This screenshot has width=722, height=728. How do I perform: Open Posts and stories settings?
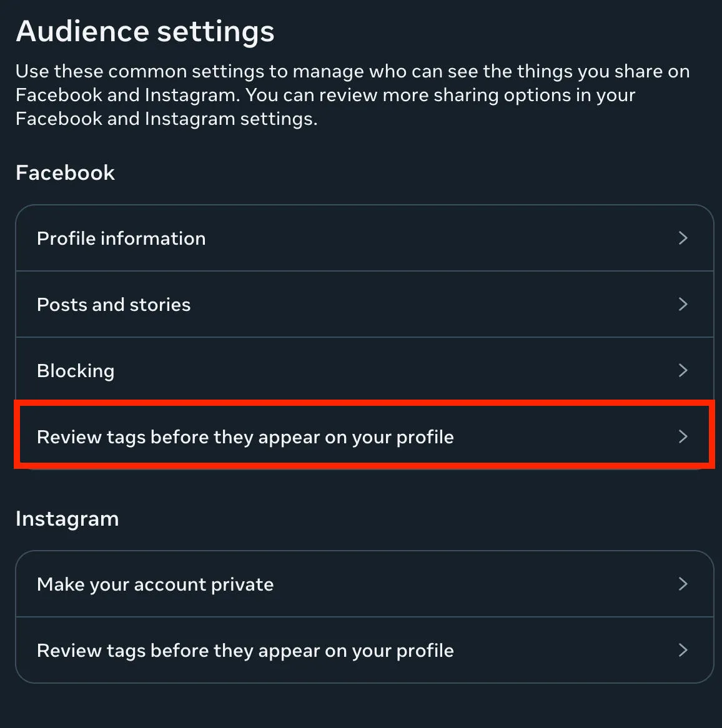(x=365, y=305)
